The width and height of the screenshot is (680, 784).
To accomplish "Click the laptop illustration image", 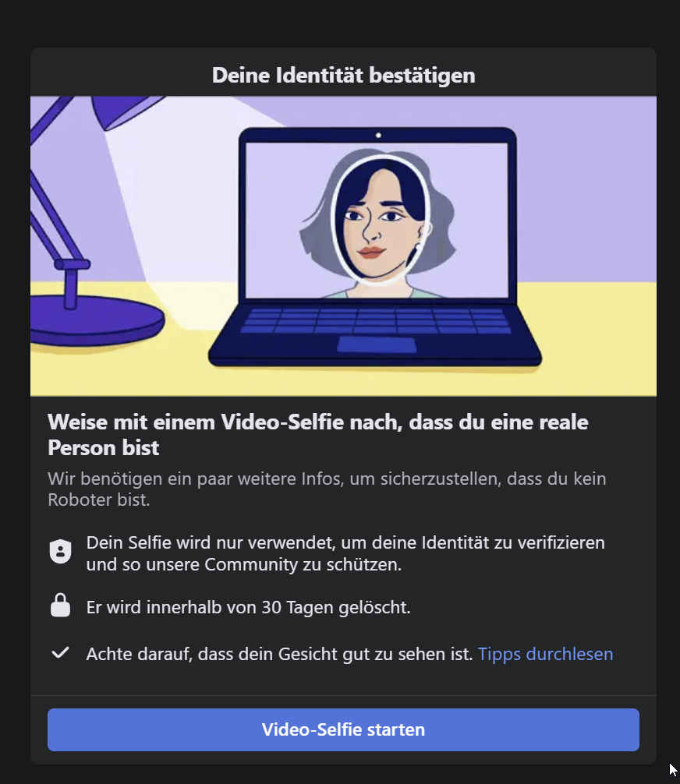I will (375, 246).
